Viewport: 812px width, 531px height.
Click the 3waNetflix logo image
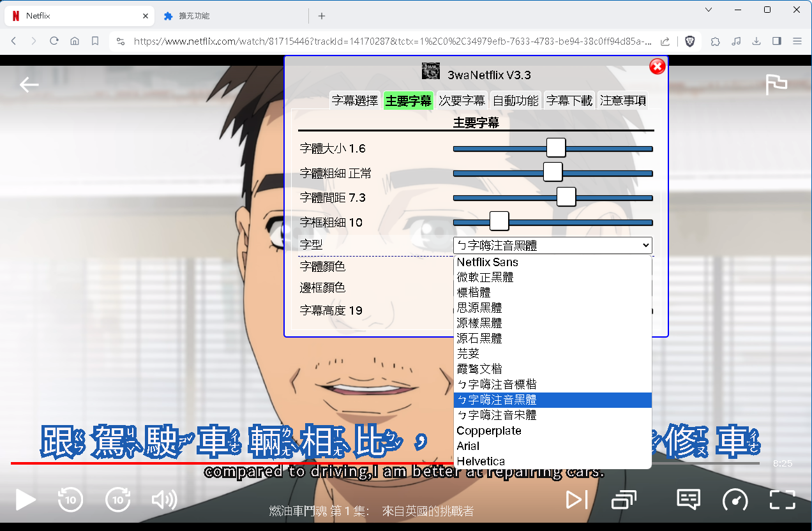click(x=432, y=71)
